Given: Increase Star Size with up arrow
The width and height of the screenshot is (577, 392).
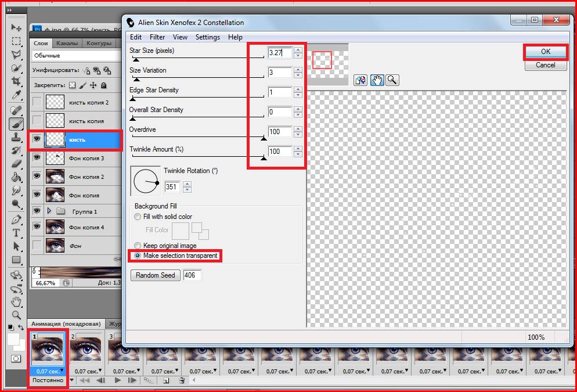Looking at the screenshot, I should click(298, 50).
